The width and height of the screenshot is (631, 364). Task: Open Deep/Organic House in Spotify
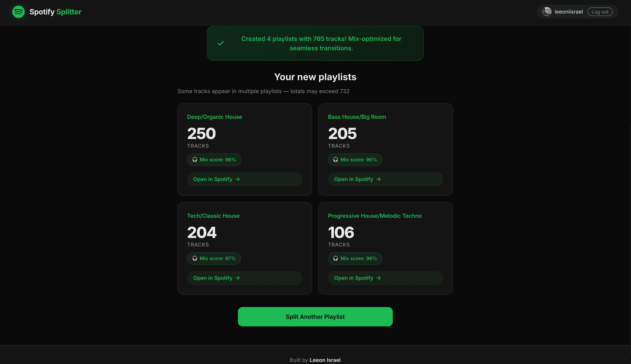point(244,179)
